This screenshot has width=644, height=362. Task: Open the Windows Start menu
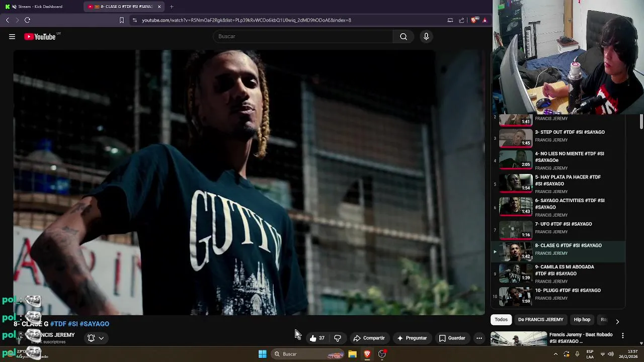[263, 354]
